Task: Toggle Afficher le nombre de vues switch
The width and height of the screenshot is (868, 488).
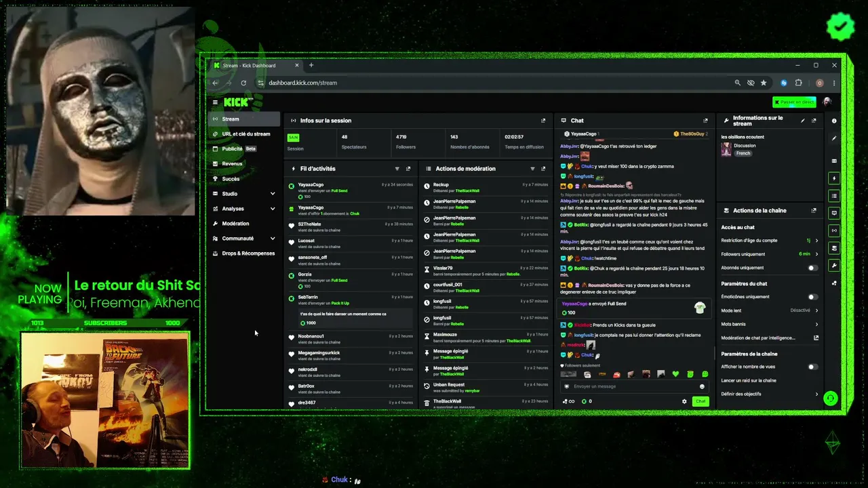Action: coord(812,367)
